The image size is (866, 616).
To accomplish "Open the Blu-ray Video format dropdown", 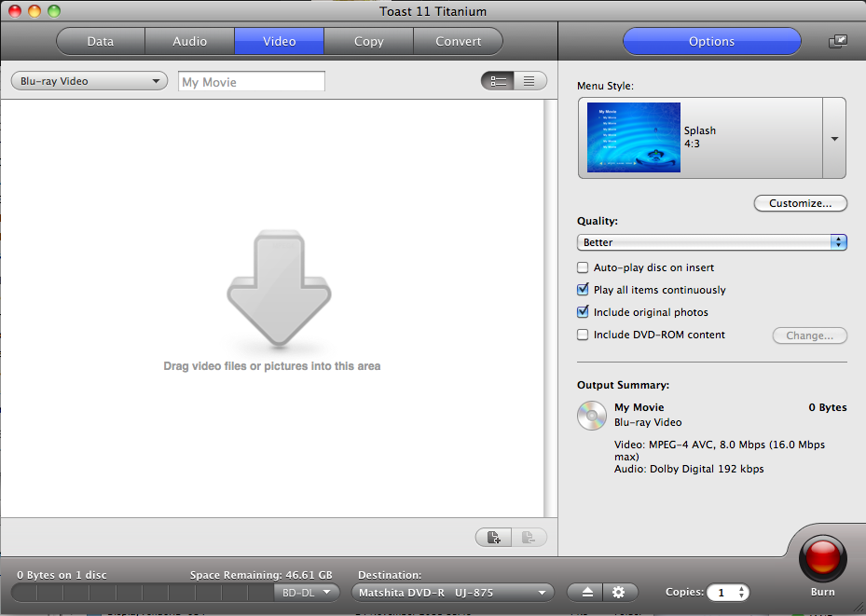I will 89,81.
